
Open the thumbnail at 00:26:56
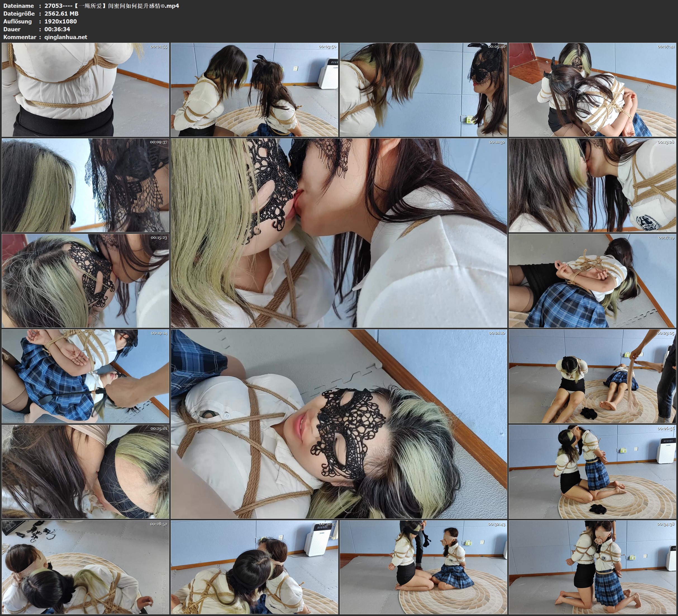click(x=592, y=472)
